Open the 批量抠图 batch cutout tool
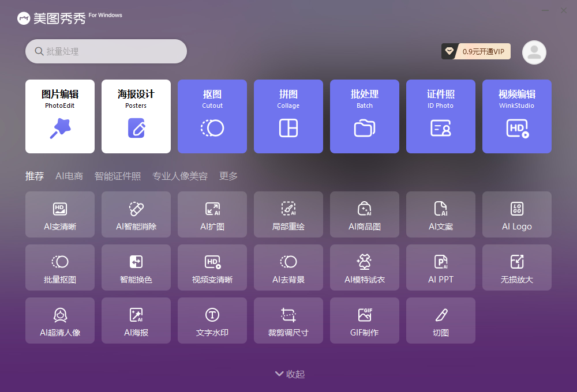Screen dimensions: 577x392 point(59,267)
